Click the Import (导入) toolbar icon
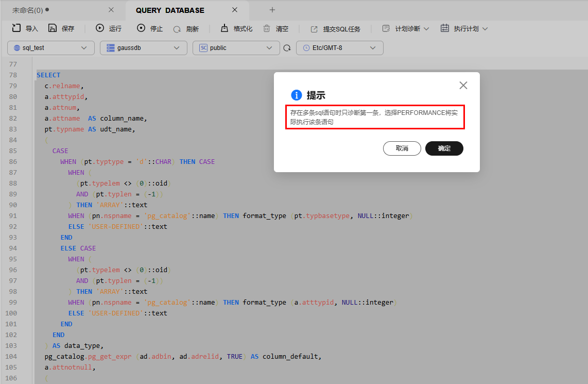The height and width of the screenshot is (384, 588). pos(16,28)
